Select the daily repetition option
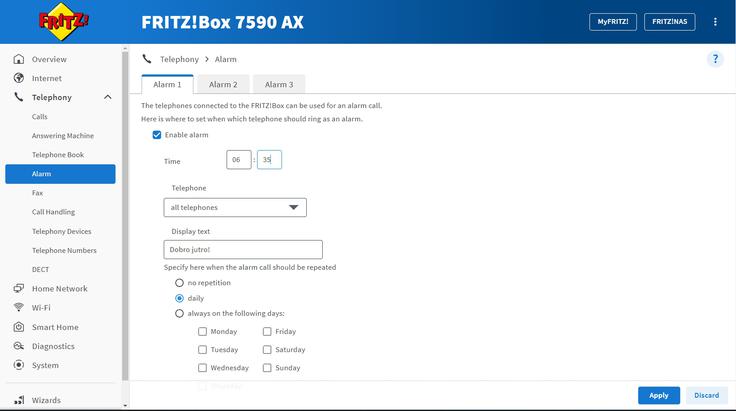Screen dimensions: 736x411 [x=179, y=298]
